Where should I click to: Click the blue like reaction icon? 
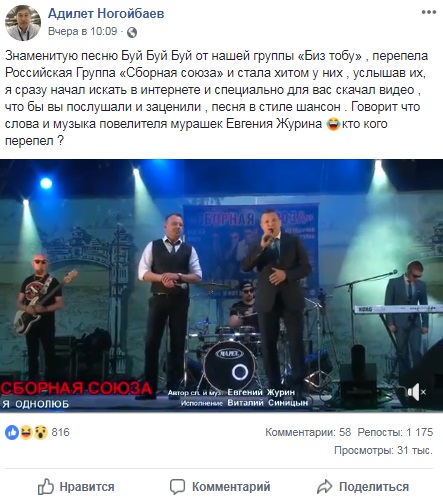tap(12, 432)
